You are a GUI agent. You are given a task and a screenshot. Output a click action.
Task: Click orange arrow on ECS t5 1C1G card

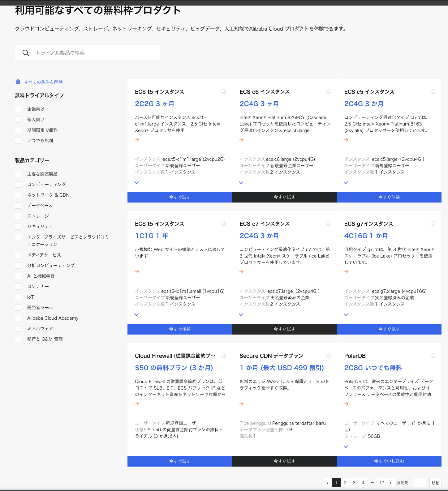(137, 272)
